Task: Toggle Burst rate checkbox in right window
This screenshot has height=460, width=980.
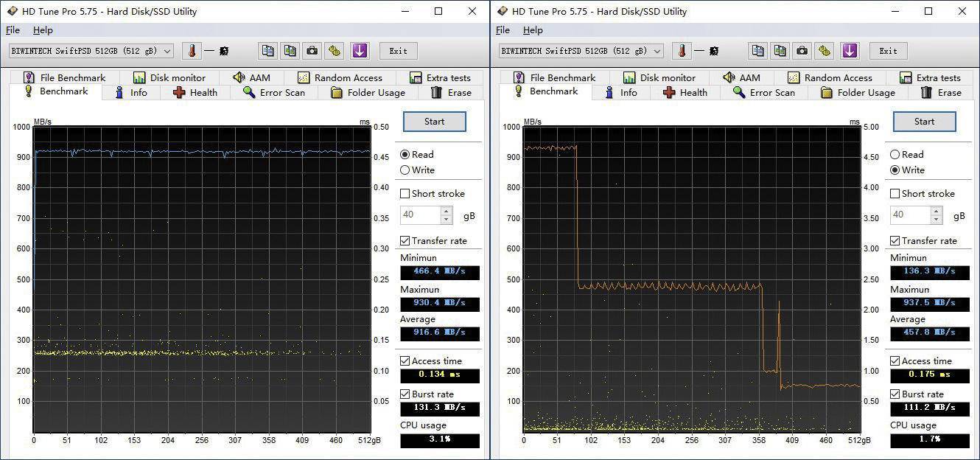Action: pos(895,394)
